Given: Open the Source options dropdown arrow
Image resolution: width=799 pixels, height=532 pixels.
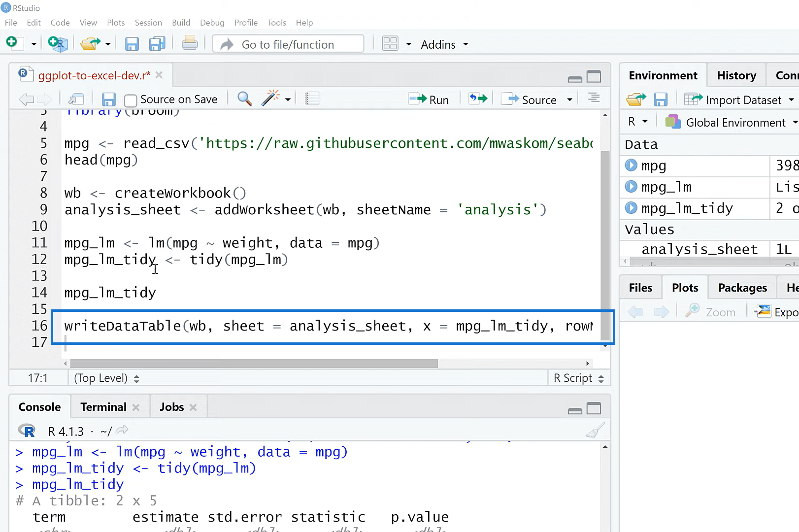Looking at the screenshot, I should point(570,100).
